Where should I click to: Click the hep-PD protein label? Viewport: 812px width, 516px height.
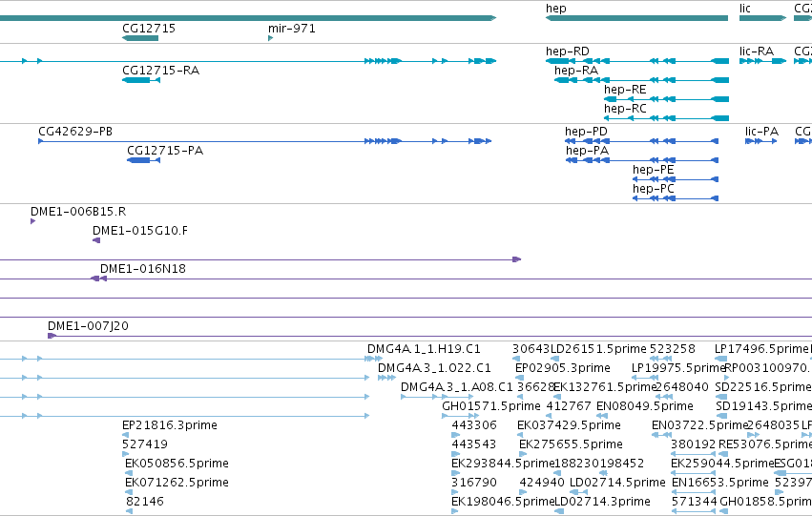click(x=586, y=132)
